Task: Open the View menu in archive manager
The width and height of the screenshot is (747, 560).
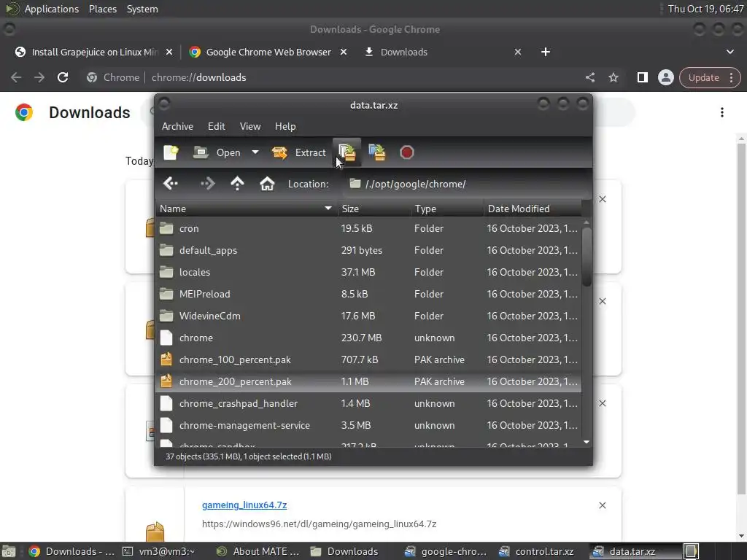Action: pos(250,126)
